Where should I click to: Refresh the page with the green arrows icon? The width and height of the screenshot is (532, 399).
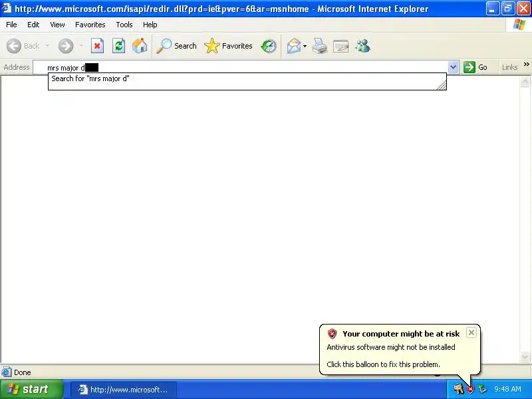[x=119, y=46]
